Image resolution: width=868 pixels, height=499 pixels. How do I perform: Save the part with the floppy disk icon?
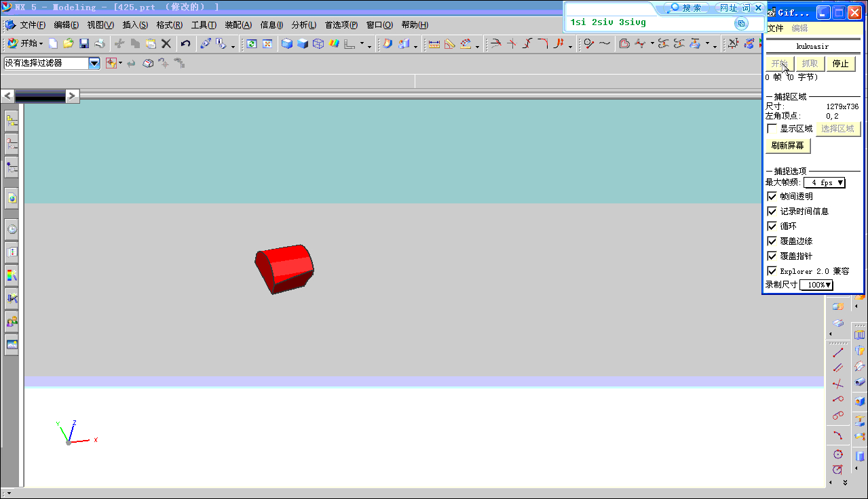tap(84, 43)
